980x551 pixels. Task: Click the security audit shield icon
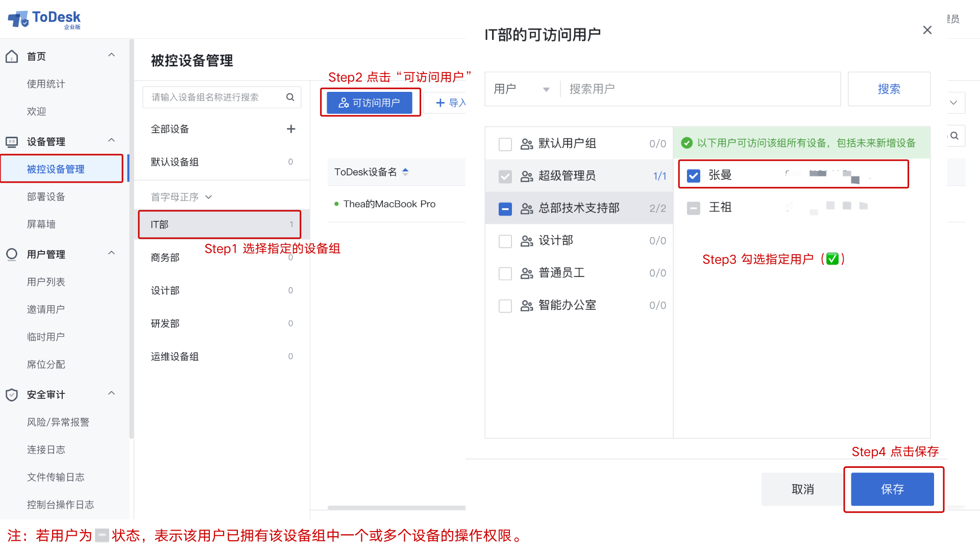pos(12,394)
